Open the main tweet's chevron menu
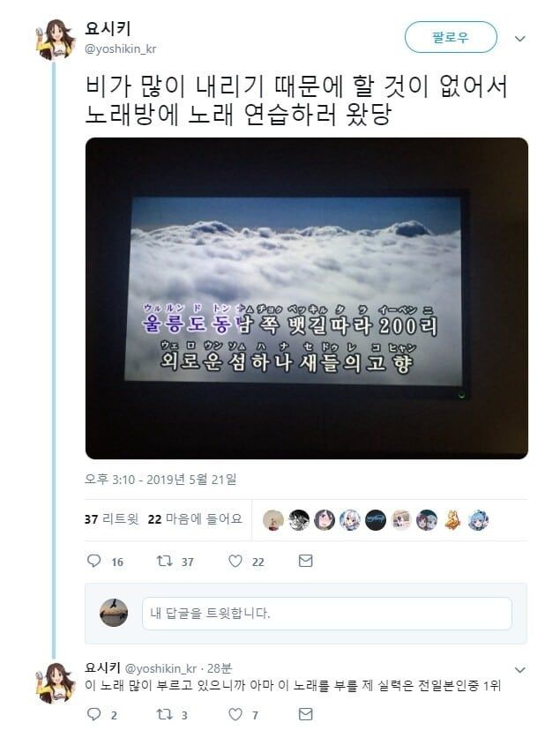The height and width of the screenshot is (730, 560). [520, 39]
